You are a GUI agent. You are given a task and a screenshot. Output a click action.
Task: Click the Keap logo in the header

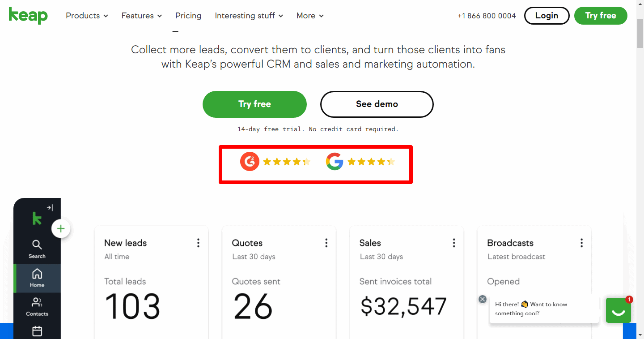point(28,16)
